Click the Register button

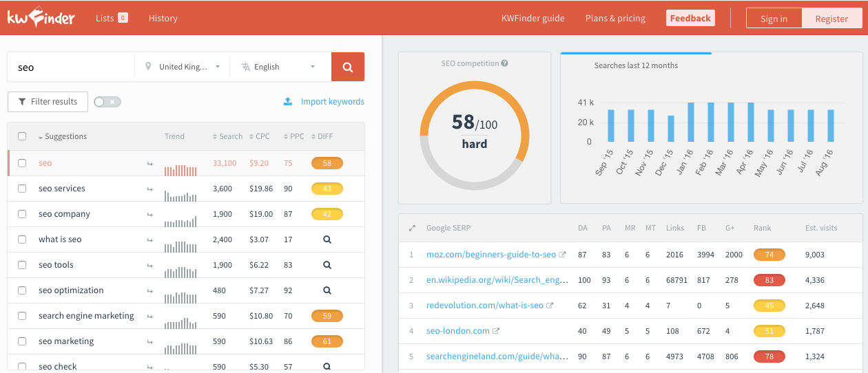click(x=831, y=19)
